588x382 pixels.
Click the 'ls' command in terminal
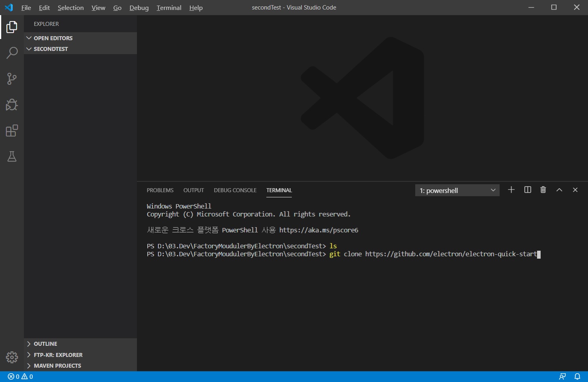pos(333,246)
